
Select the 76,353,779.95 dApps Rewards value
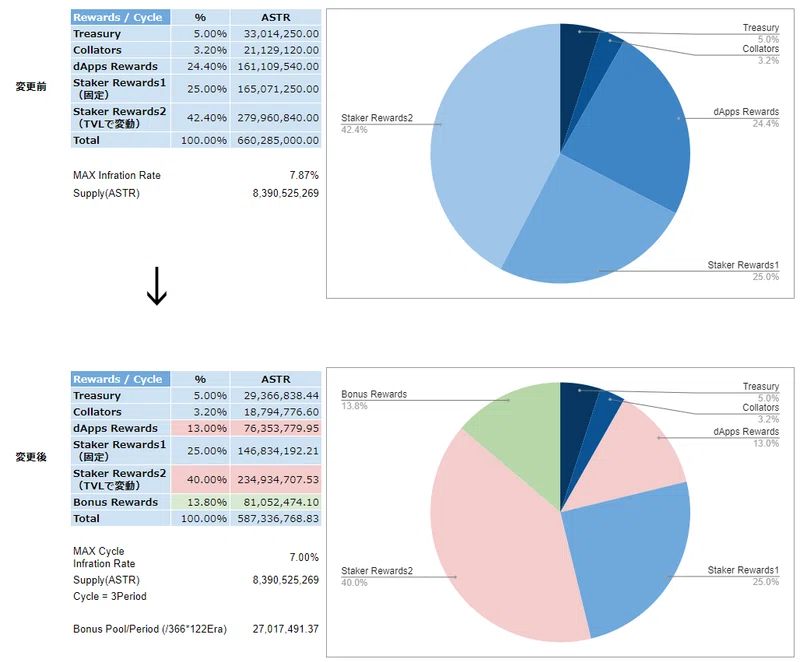(276, 428)
